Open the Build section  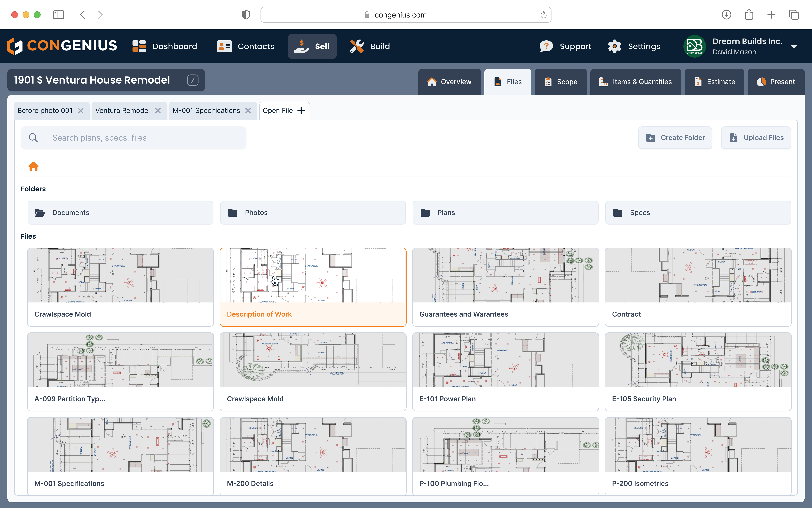[370, 46]
